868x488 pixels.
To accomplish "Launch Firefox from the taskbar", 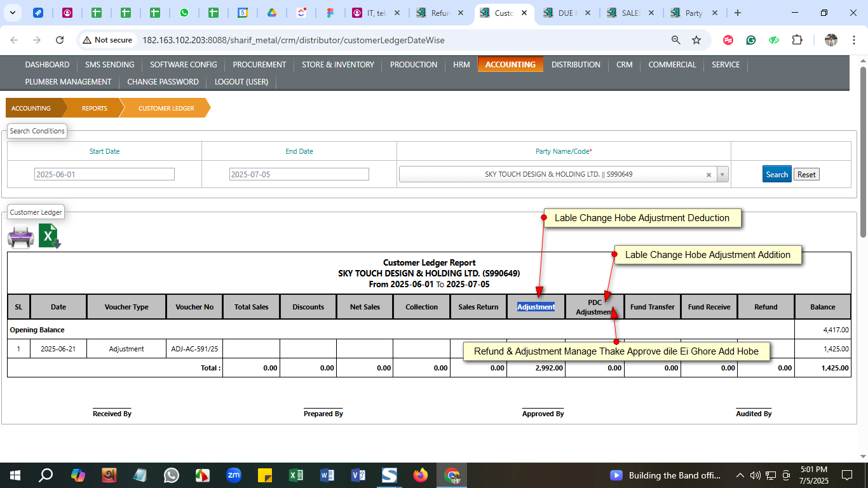I will coord(420,475).
